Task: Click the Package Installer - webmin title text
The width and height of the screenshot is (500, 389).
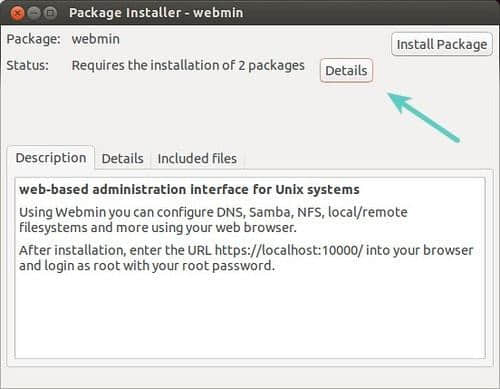Action: (156, 13)
